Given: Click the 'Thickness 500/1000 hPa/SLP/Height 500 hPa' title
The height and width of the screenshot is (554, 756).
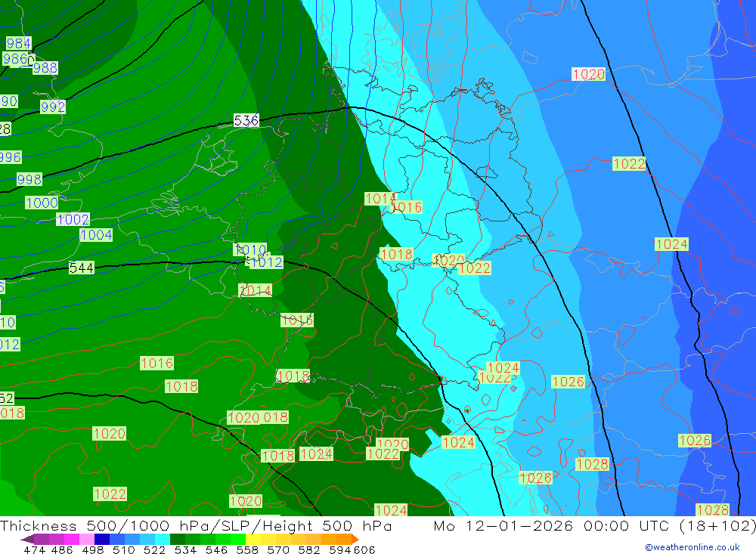Looking at the screenshot, I should 196,525.
